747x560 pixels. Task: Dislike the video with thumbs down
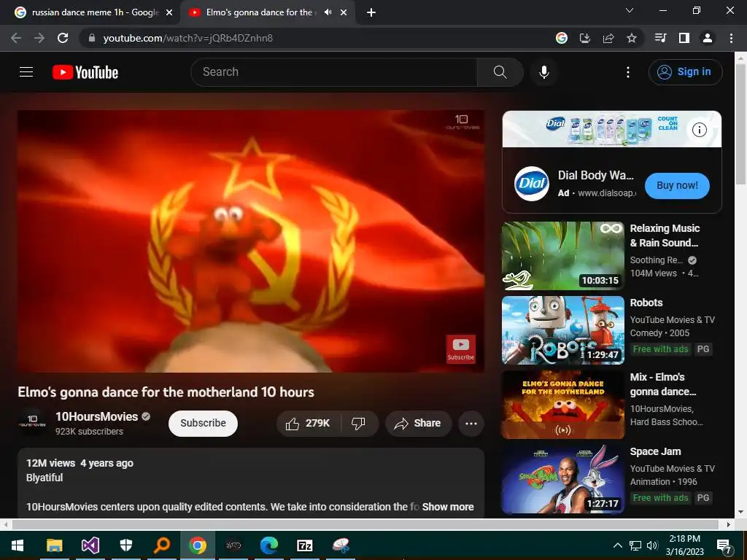tap(359, 424)
